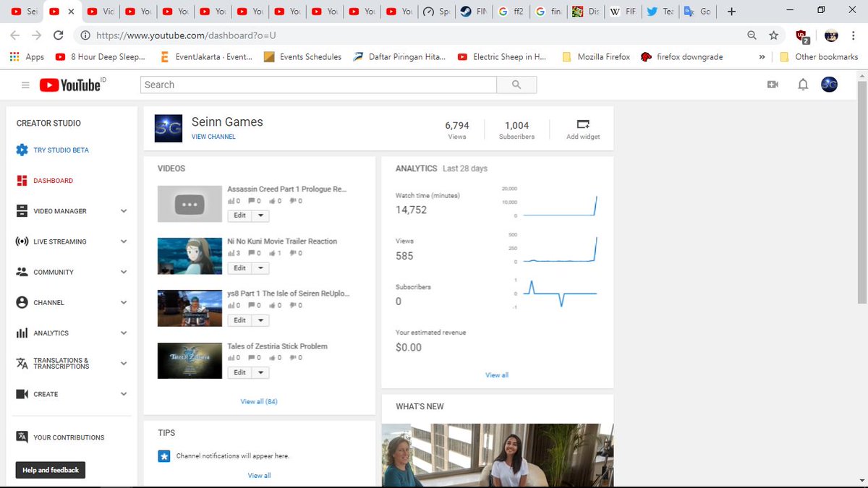Expand the Analytics section
868x488 pixels.
coord(124,333)
